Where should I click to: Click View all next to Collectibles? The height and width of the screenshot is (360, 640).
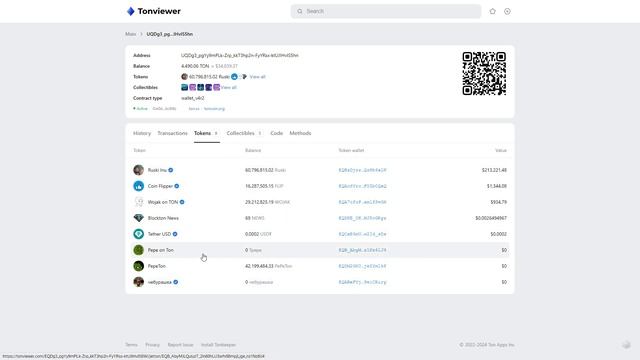(229, 87)
